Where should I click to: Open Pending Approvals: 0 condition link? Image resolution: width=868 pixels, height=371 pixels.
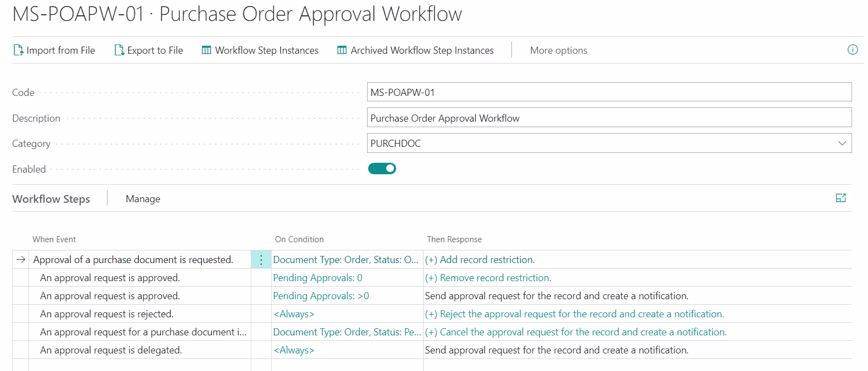coord(318,278)
